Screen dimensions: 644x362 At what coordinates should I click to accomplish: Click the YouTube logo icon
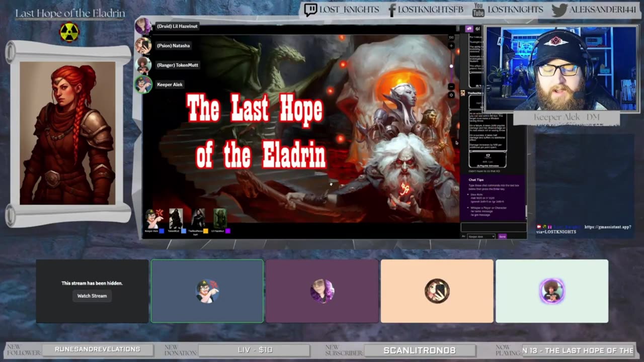click(478, 10)
